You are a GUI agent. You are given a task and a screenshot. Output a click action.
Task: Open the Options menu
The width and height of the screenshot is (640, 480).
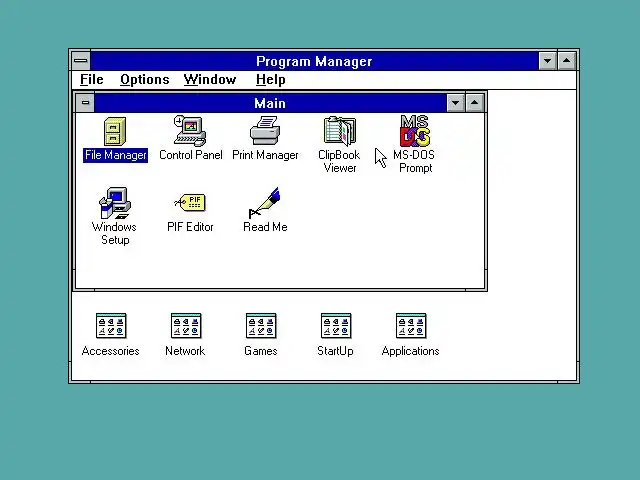pos(144,80)
